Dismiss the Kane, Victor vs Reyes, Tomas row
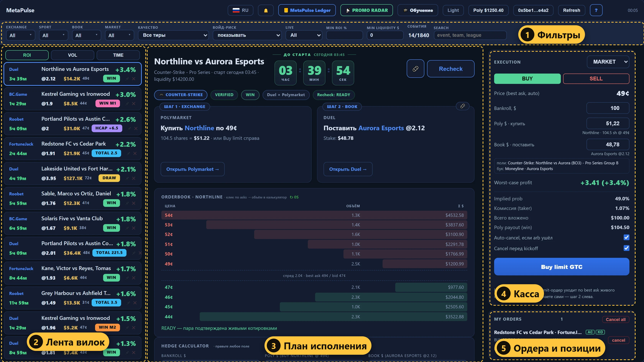Screen dimensions: 644x362 point(134,278)
